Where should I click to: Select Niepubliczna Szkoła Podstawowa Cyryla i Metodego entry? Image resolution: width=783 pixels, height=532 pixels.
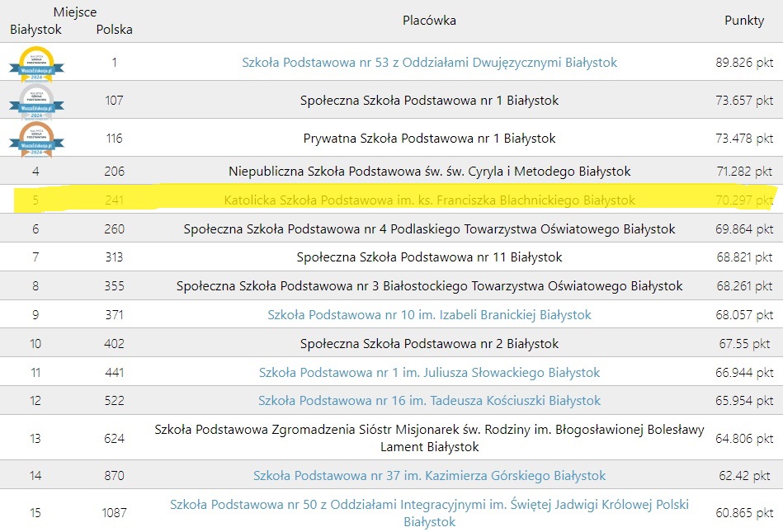click(429, 172)
